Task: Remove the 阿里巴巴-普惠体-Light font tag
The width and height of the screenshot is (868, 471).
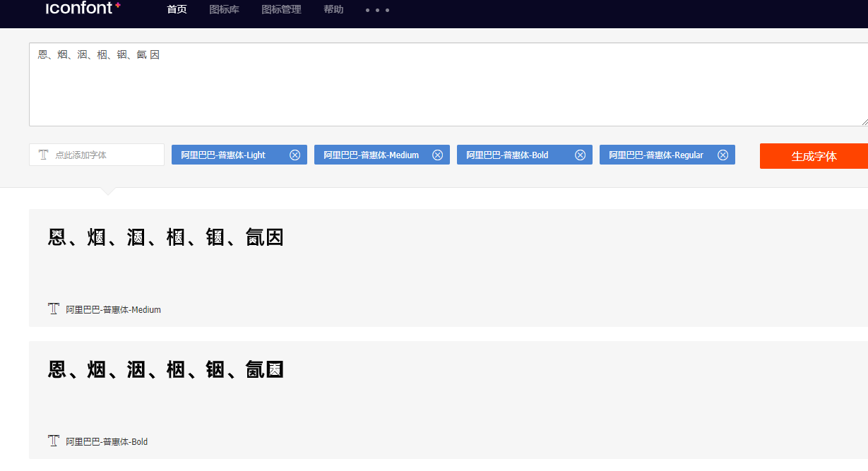Action: click(x=295, y=155)
